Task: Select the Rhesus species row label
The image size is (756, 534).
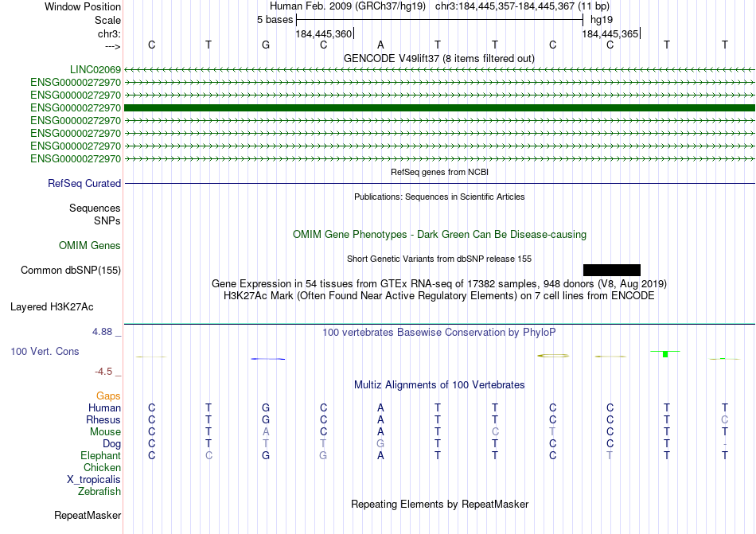Action: [103, 419]
